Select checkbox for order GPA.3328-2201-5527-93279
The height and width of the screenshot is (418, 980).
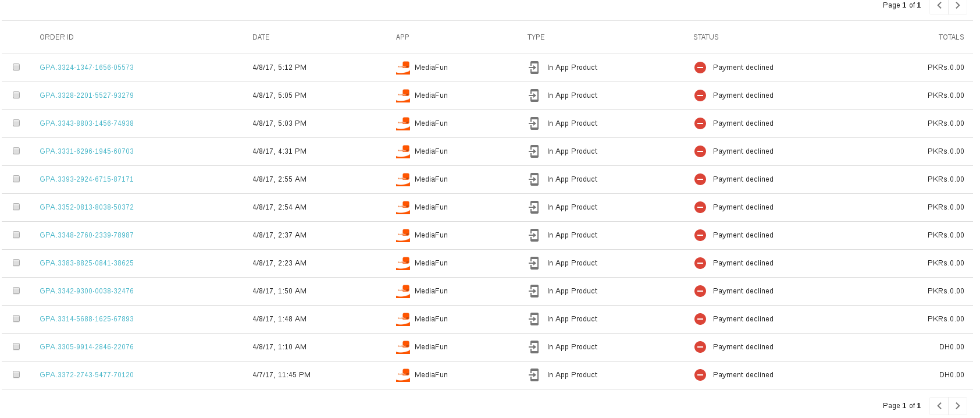tap(16, 95)
